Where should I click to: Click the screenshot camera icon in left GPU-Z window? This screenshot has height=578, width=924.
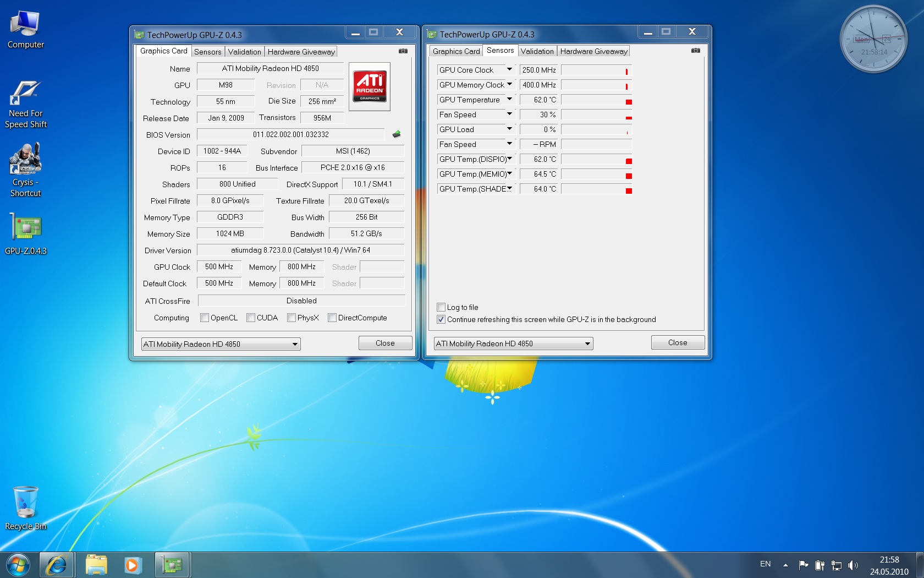[403, 51]
